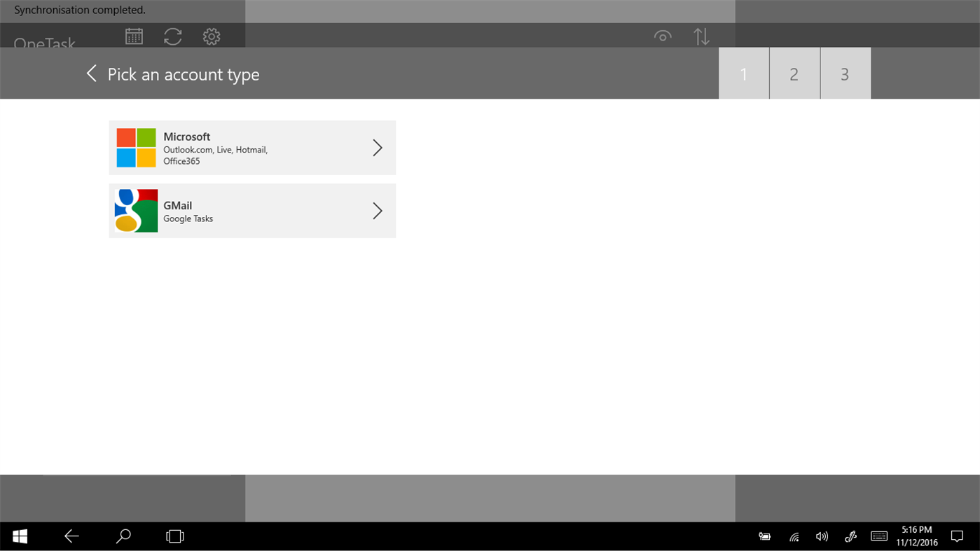Screen dimensions: 980x551
Task: Click the 'Synchronisation completed.' status message
Action: (80, 11)
